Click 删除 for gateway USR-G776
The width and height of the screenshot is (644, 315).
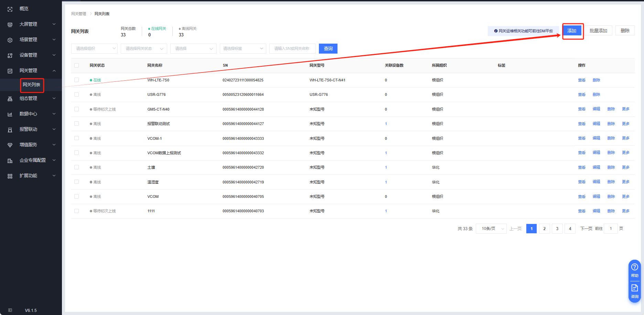tap(596, 94)
